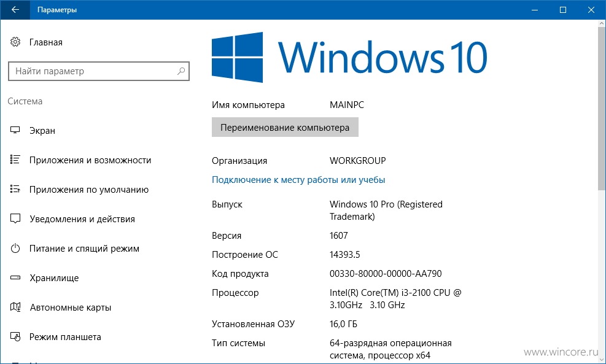Image resolution: width=606 pixels, height=364 pixels.
Task: Click the Система section heading
Action: 25,101
